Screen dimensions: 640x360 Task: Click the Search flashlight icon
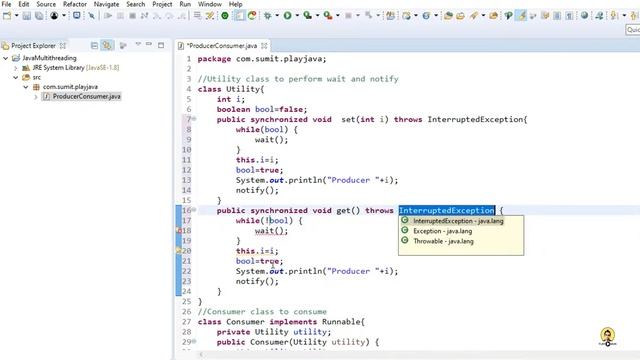[x=473, y=16]
